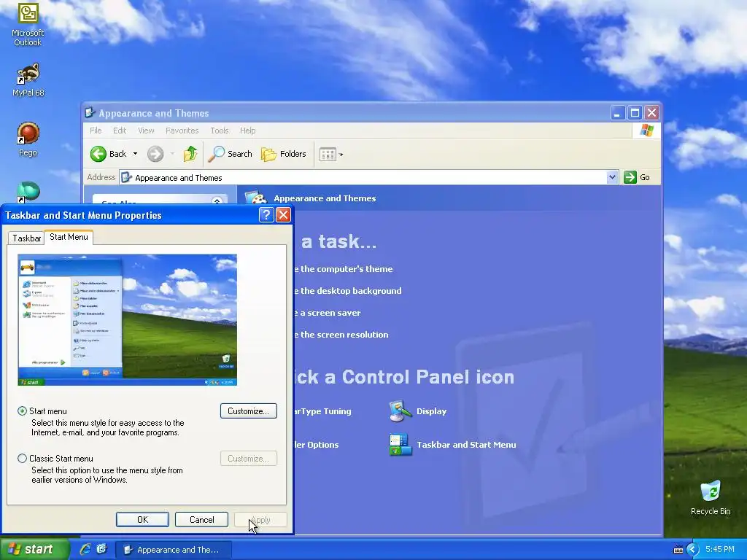
Task: Open the Edit menu
Action: click(x=120, y=131)
